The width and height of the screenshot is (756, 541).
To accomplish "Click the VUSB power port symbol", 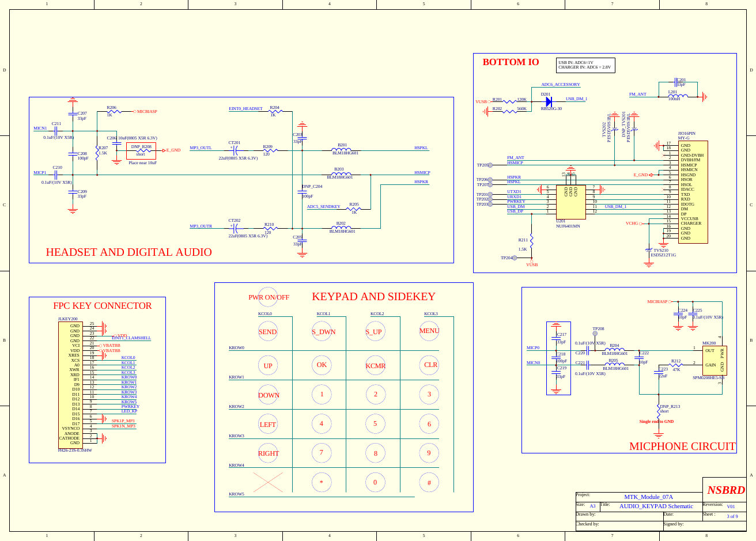I will point(531,261).
